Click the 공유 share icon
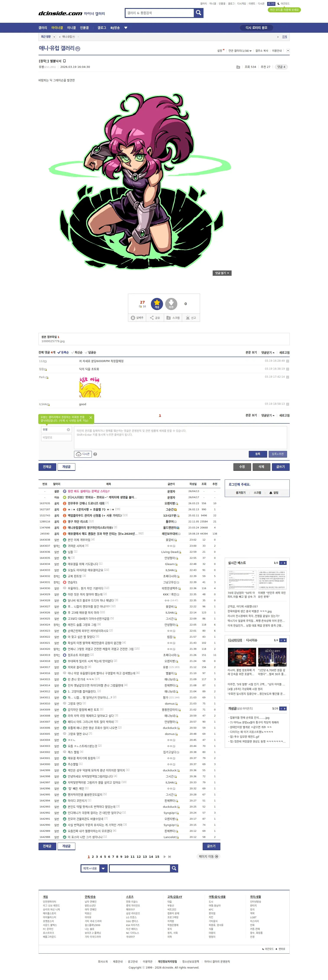Viewport: 328px width, 980px height. (155, 318)
